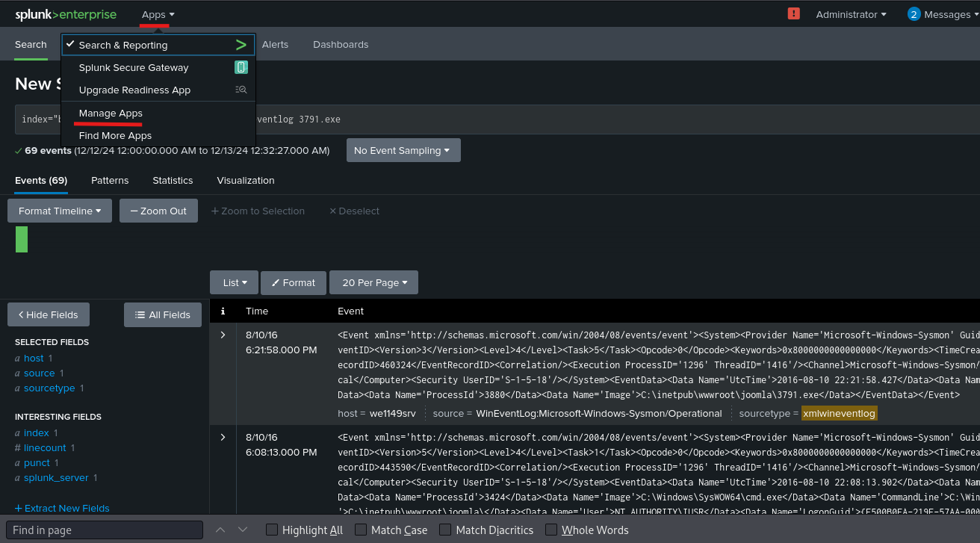980x543 pixels.
Task: Switch to the Events (69) tab
Action: coord(41,180)
